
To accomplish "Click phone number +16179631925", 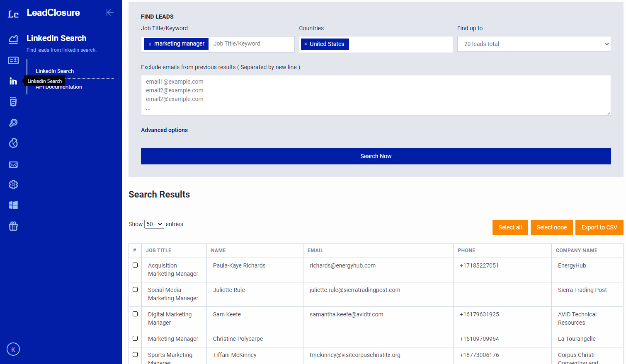I will point(479,314).
